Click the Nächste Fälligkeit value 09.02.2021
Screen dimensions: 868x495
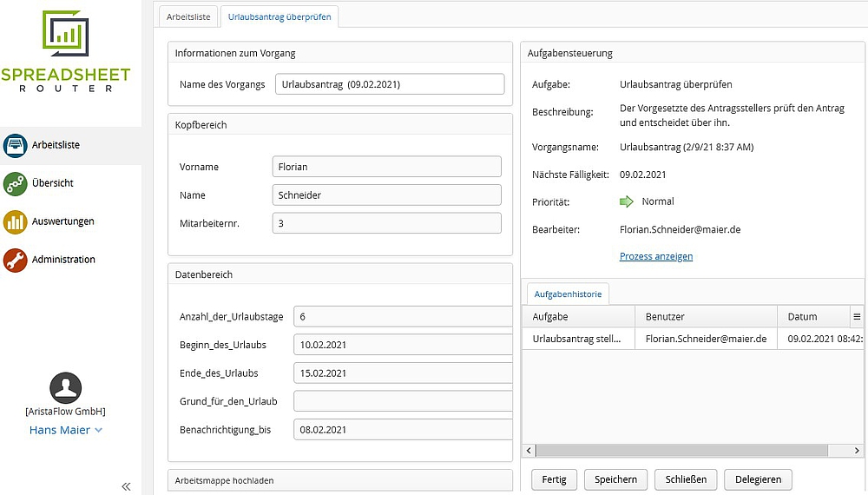point(642,175)
